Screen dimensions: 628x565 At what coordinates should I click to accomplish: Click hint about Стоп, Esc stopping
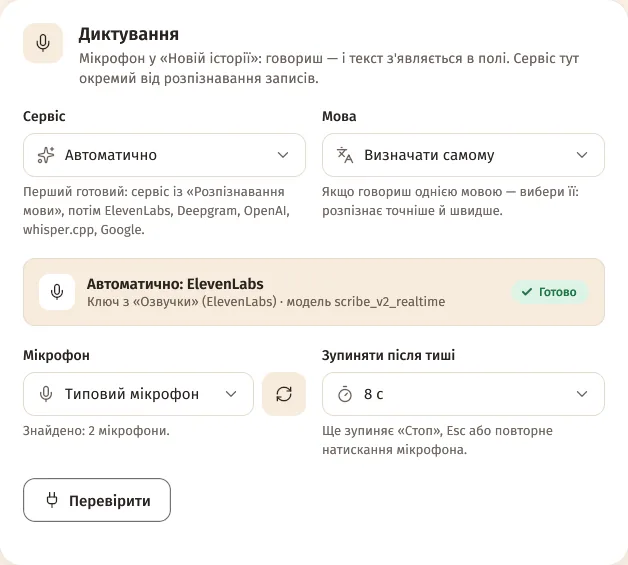point(437,440)
